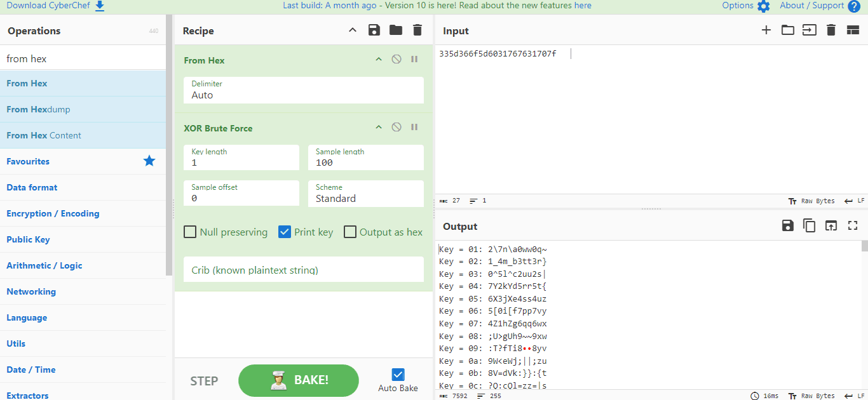Open the Scheme dropdown set to Standard
This screenshot has height=400, width=868.
coord(366,193)
